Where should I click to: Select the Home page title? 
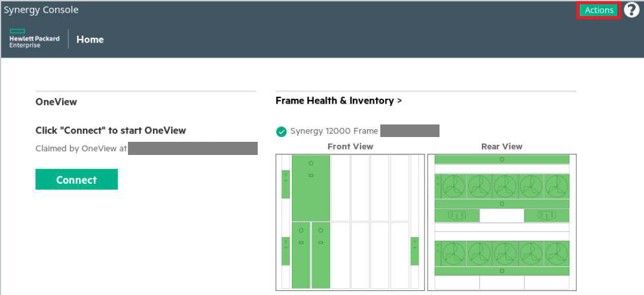[90, 39]
